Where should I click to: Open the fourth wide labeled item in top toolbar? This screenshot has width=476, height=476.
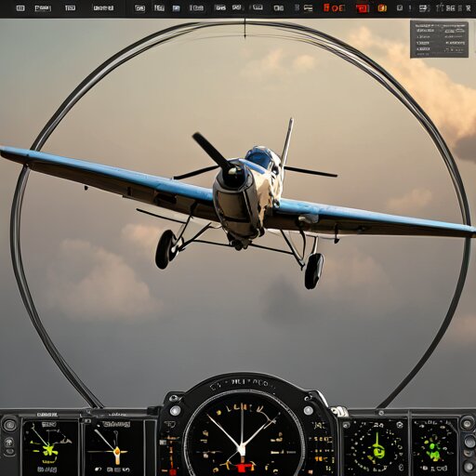pos(103,8)
